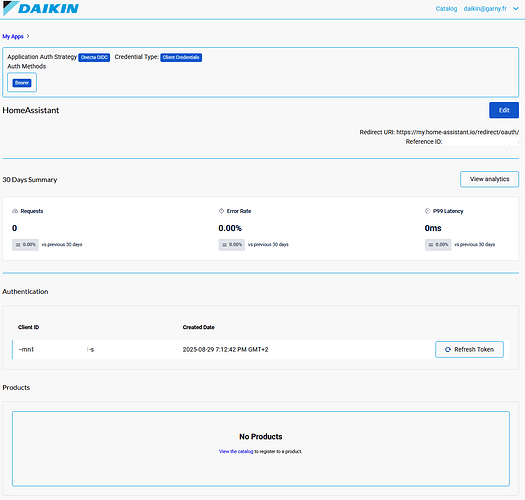
Task: Click the refresh icon in Refresh Token button
Action: pos(448,349)
